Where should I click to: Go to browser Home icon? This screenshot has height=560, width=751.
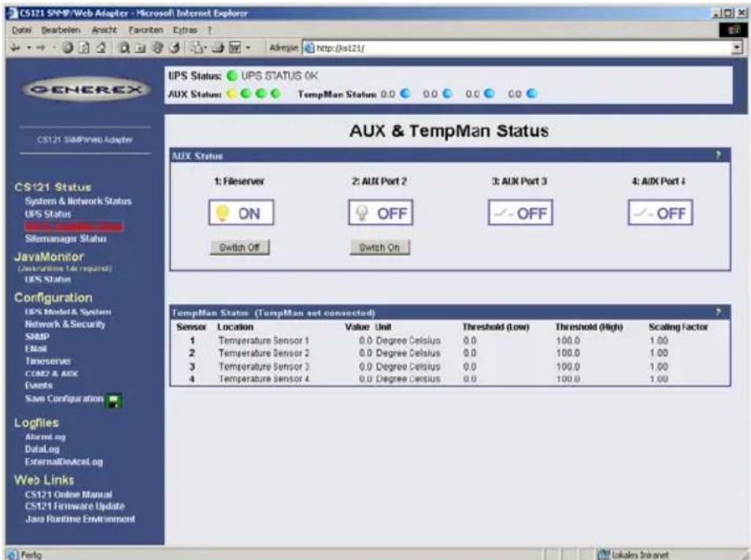[x=101, y=48]
